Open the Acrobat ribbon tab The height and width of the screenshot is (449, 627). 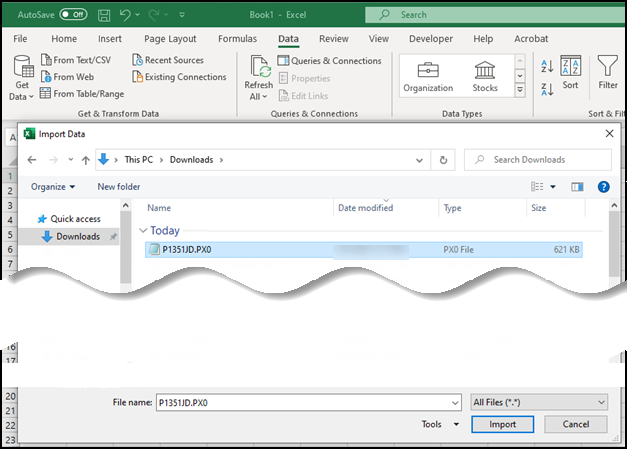[x=531, y=39]
